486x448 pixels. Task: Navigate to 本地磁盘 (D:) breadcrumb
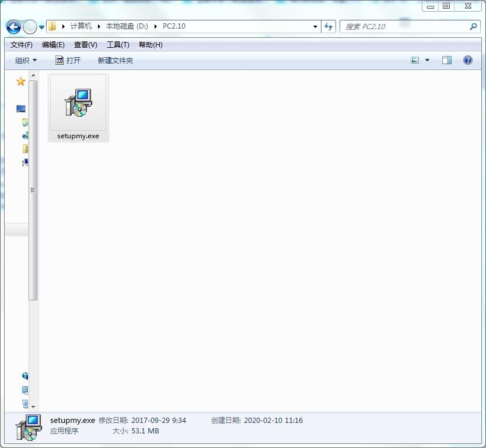(x=127, y=26)
